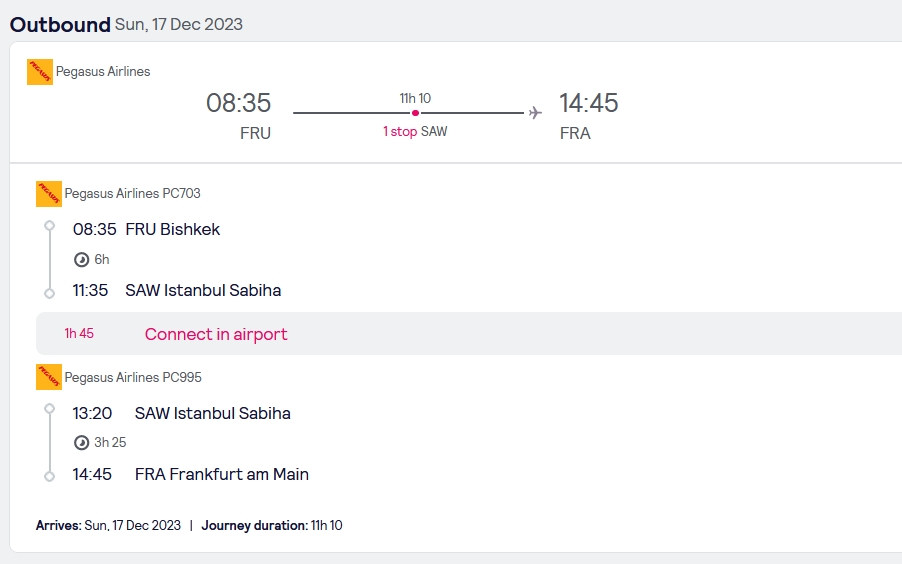902x564 pixels.
Task: Click the 08:35 departure time in summary
Action: [x=238, y=103]
